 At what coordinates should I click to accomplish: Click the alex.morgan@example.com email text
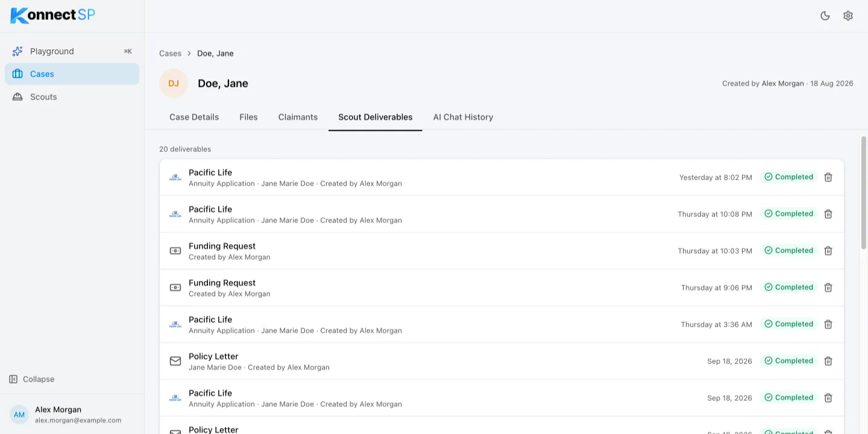pos(78,420)
